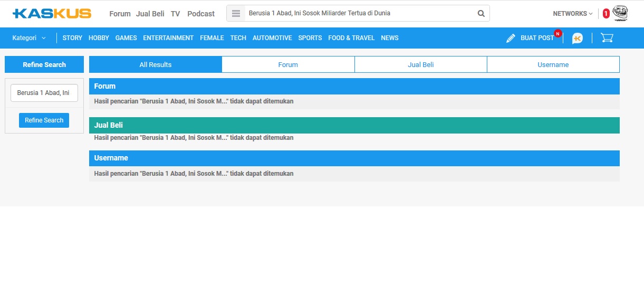This screenshot has width=644, height=285.
Task: Select the AUTOMOTIVE category
Action: click(272, 38)
